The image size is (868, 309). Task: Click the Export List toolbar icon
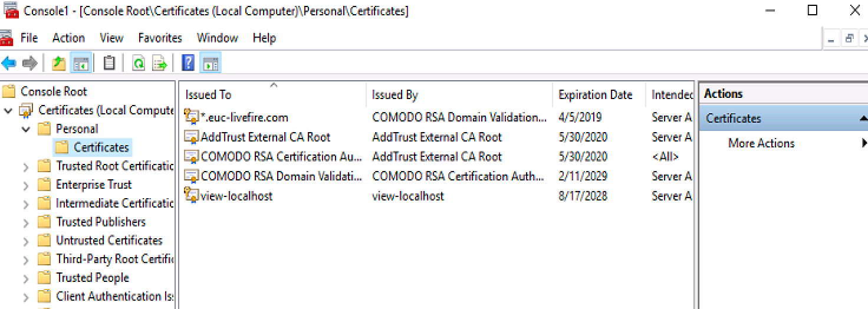tap(160, 63)
